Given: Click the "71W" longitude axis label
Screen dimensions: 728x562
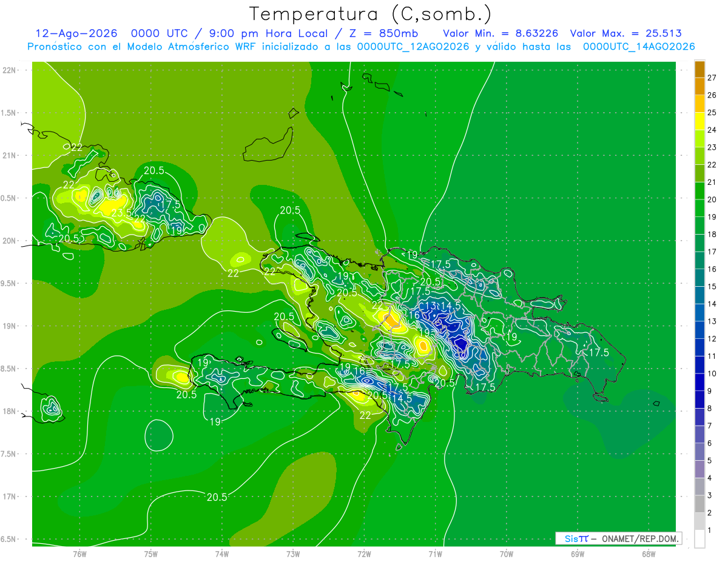Looking at the screenshot, I should (x=435, y=554).
